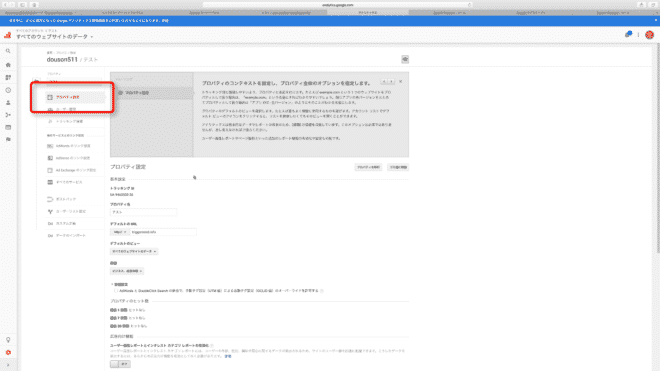Image resolution: width=660 pixels, height=371 pixels.
Task: Collapse the 詳細設定 section
Action: click(x=120, y=285)
